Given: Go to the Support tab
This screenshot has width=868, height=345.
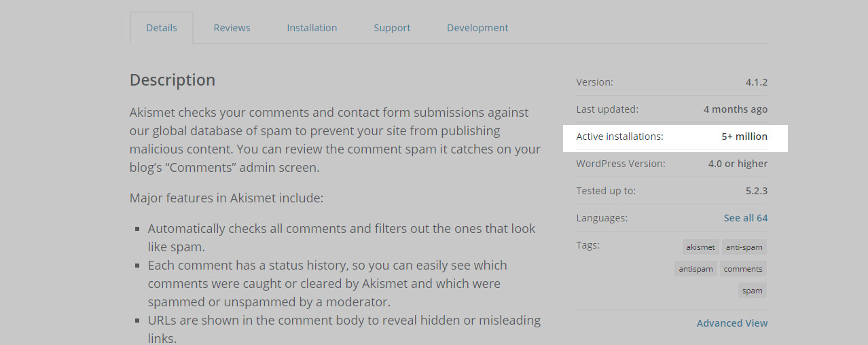Looking at the screenshot, I should [x=392, y=28].
